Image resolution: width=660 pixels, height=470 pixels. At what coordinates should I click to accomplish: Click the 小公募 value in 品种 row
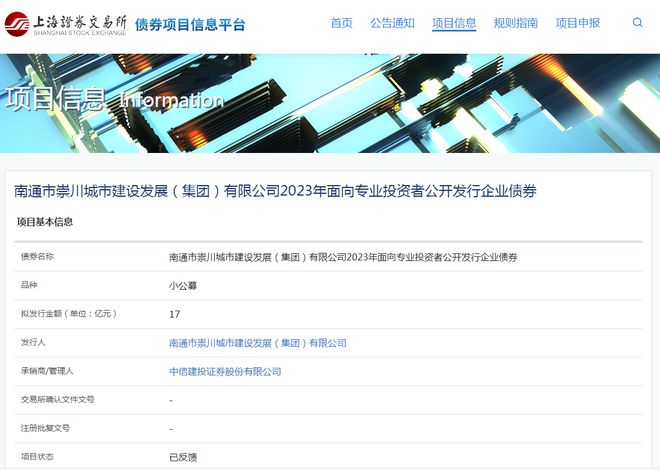click(x=184, y=285)
